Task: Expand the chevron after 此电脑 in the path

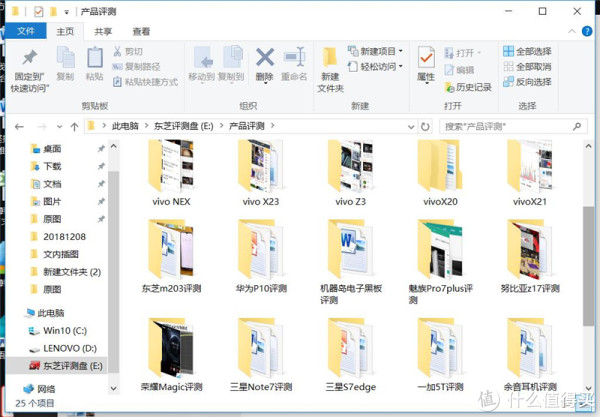Action: pyautogui.click(x=146, y=125)
